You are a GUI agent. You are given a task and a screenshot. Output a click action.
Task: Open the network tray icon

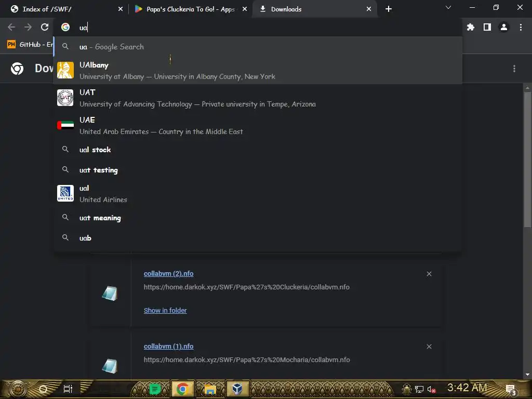tap(419, 389)
